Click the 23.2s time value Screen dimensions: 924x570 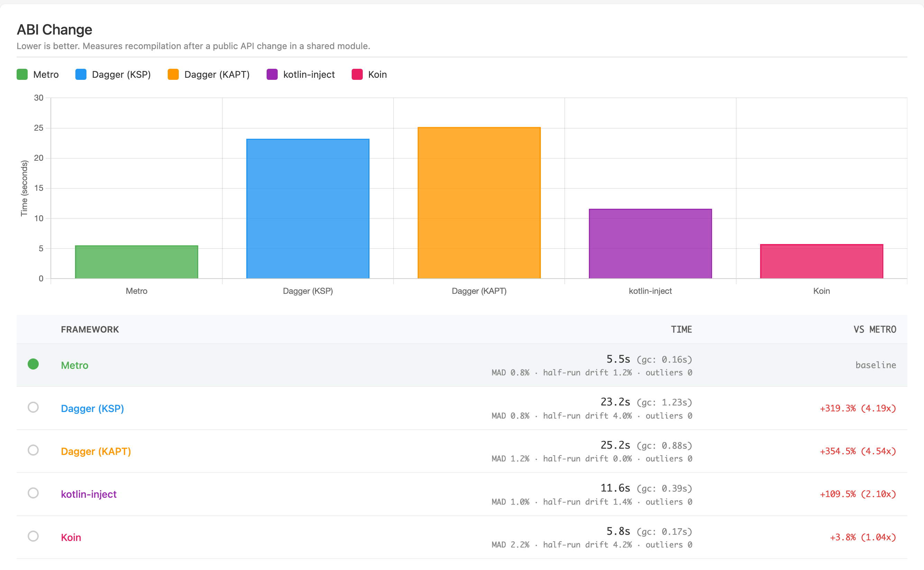(x=615, y=402)
